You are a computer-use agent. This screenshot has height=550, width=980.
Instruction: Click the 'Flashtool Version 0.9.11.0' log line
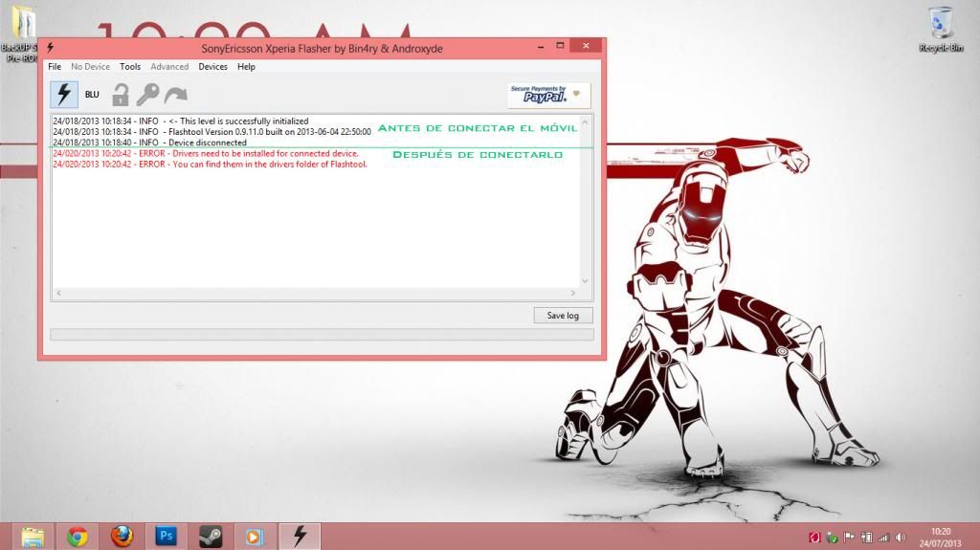[212, 132]
